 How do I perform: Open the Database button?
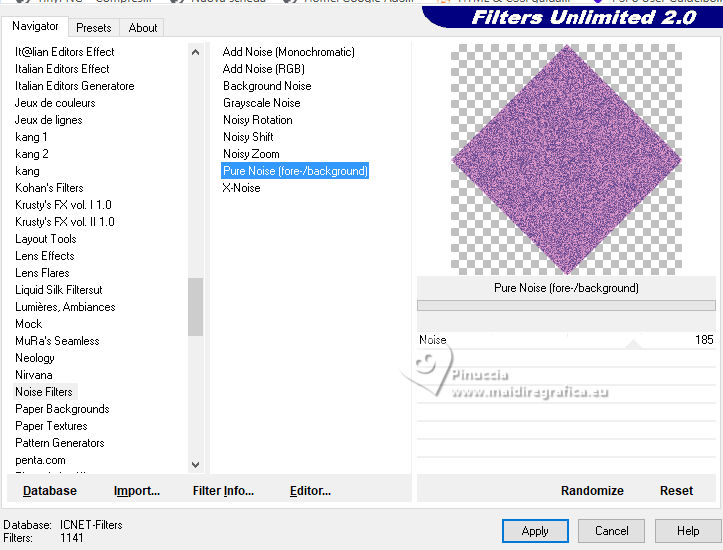[x=50, y=491]
